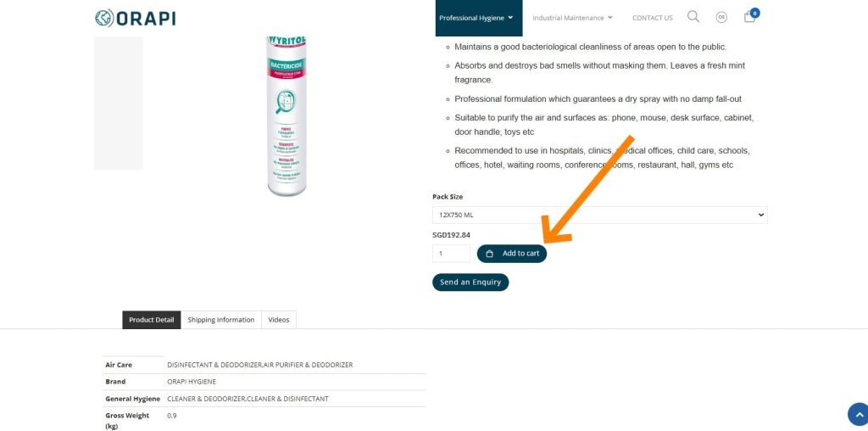Click the bag icon in Add to cart
The height and width of the screenshot is (431, 868).
(489, 254)
